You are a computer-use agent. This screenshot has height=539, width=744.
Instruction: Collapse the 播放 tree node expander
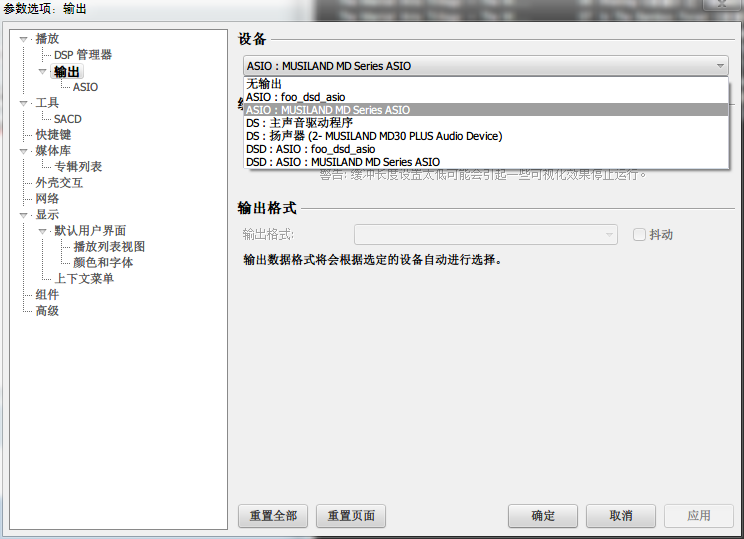click(25, 39)
